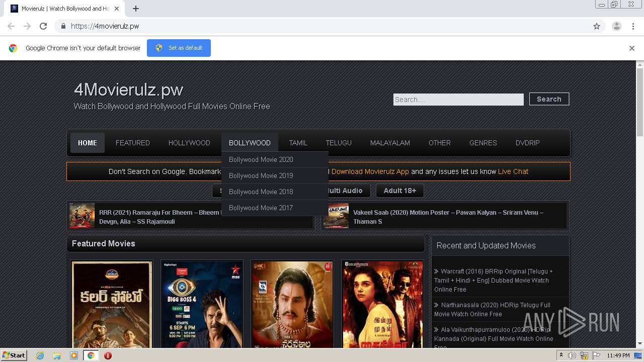Image resolution: width=644 pixels, height=362 pixels.
Task: Click the page scrollbar down arrow
Action: pyautogui.click(x=640, y=344)
